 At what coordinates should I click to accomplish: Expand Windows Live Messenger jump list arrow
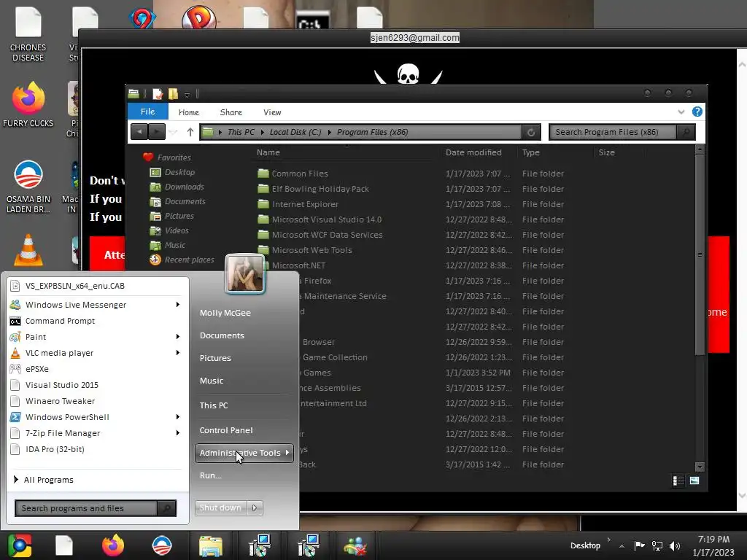(178, 305)
